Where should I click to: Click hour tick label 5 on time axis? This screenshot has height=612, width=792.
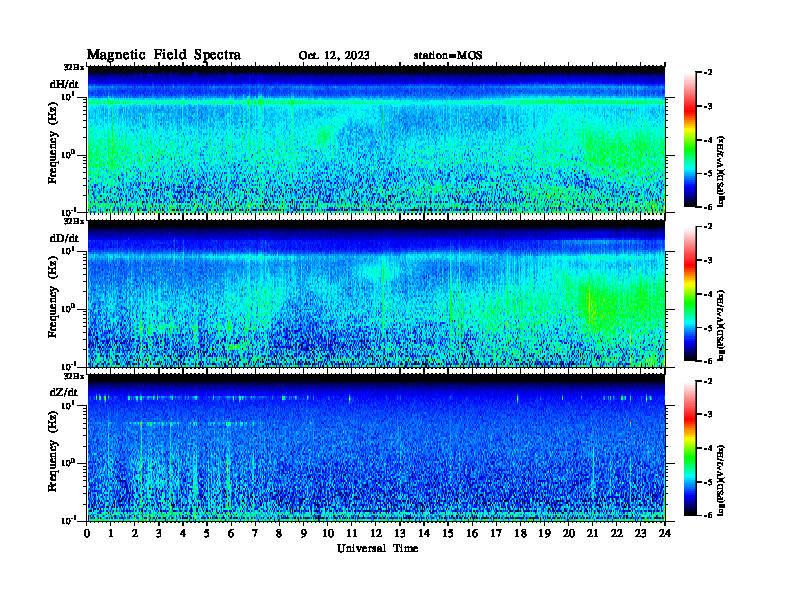click(207, 534)
